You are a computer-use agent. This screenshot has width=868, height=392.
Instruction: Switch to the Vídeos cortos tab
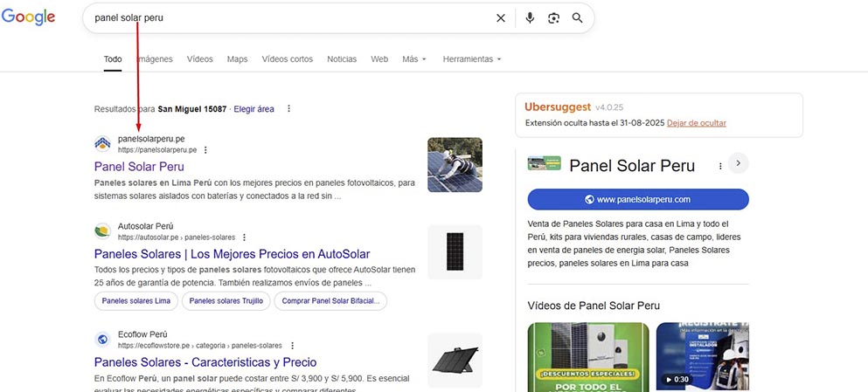[288, 59]
